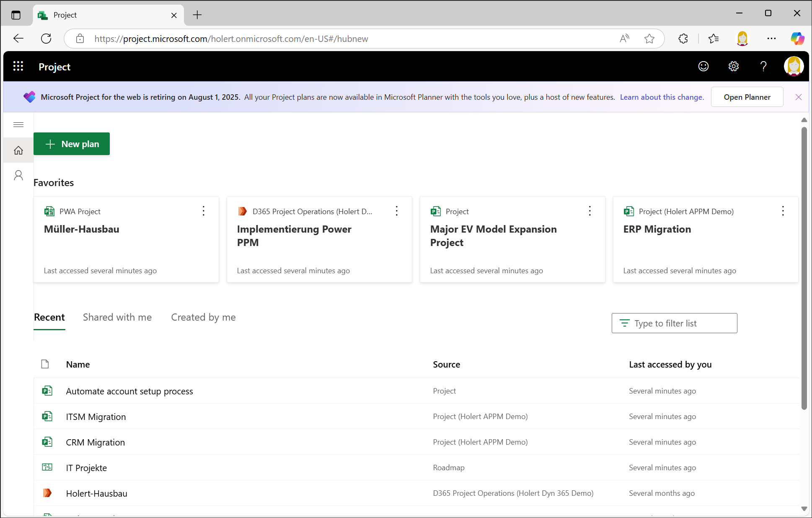This screenshot has height=518, width=812.
Task: Open browser Settings and more menu
Action: [771, 39]
